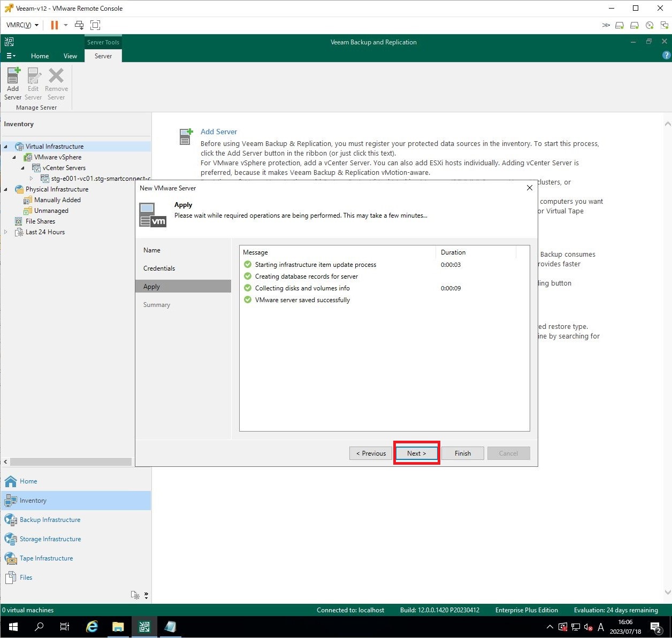Collapse the Physical Infrastructure tree node

click(x=6, y=189)
